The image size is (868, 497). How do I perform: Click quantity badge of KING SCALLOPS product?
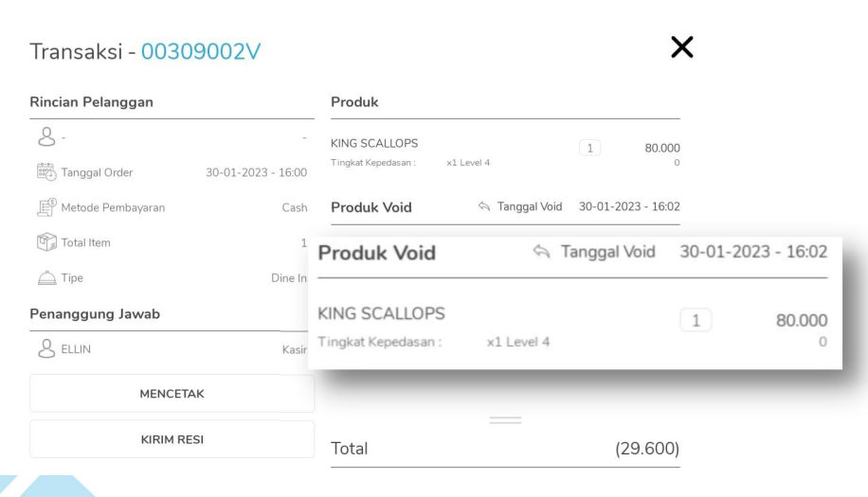[x=588, y=147]
